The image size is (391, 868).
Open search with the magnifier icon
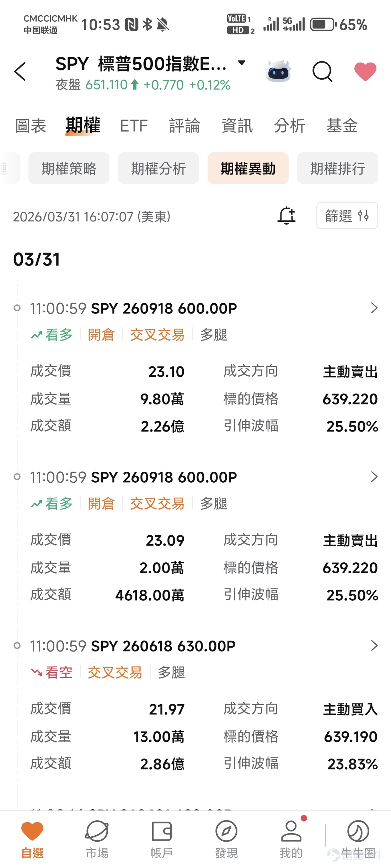click(322, 71)
